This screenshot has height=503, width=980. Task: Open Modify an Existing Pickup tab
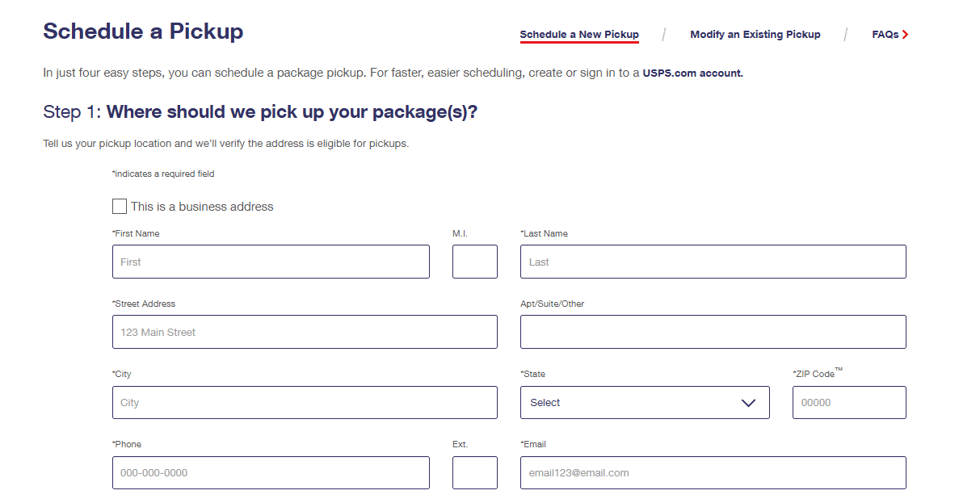click(755, 35)
